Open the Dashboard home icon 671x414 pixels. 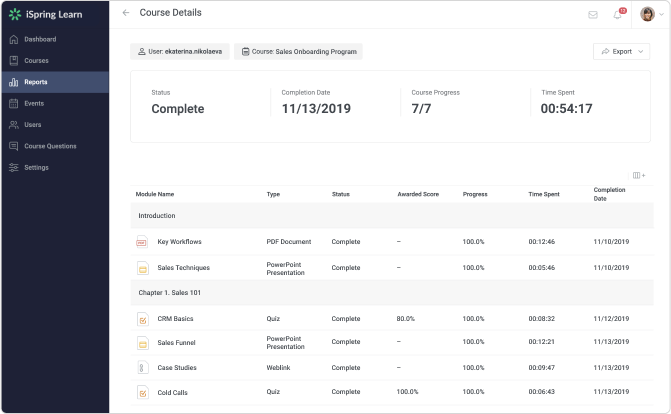click(x=14, y=39)
